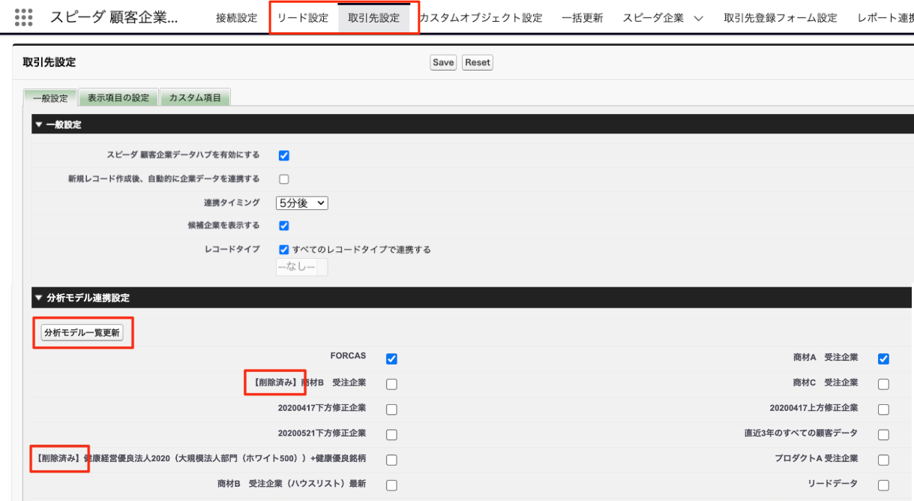
Task: Open the カスタム項目 sub-tab
Action: [x=195, y=97]
